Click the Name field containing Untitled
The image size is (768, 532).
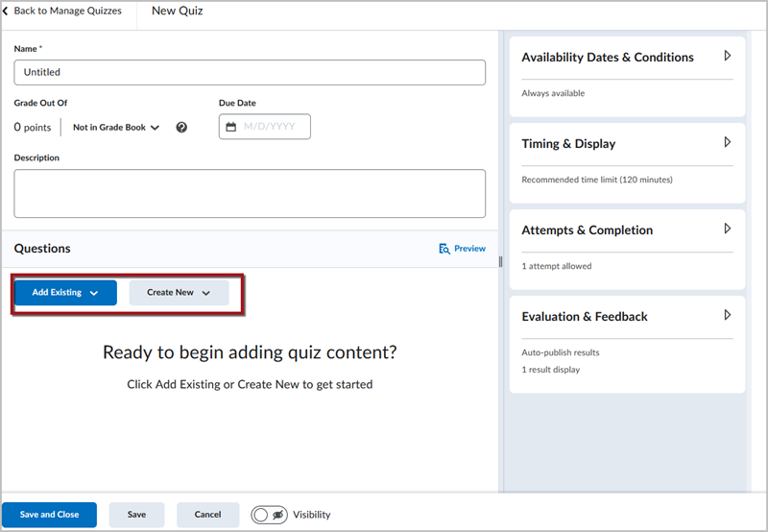250,72
